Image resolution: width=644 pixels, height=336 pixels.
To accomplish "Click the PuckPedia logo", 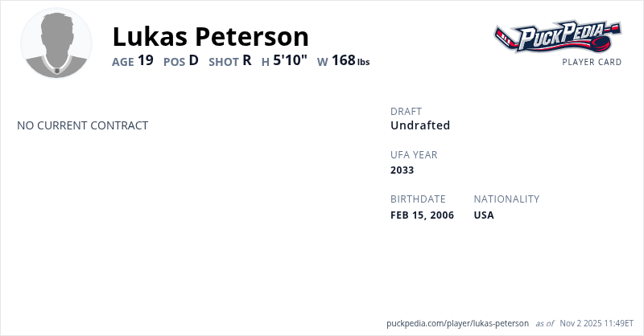I will 557,37.
